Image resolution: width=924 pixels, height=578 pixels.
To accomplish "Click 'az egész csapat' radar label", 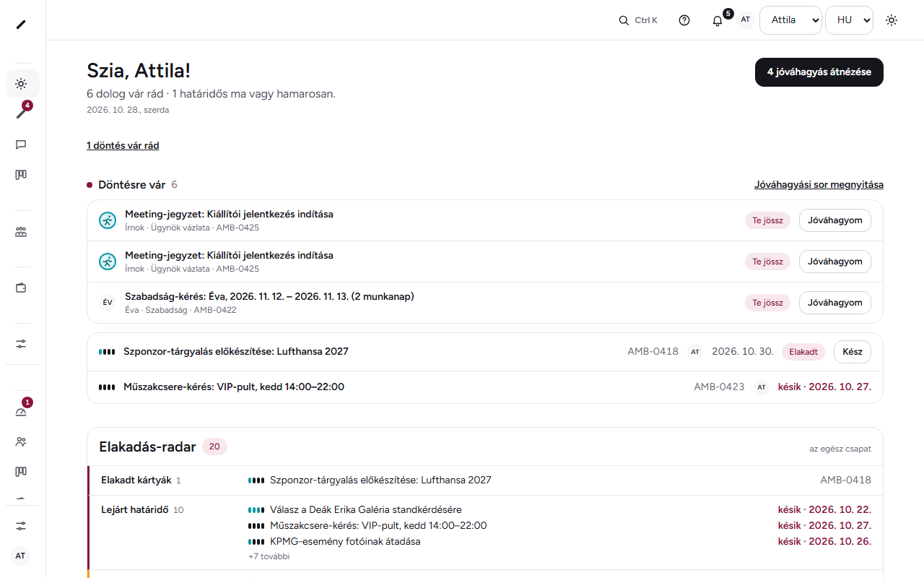I will coord(840,449).
